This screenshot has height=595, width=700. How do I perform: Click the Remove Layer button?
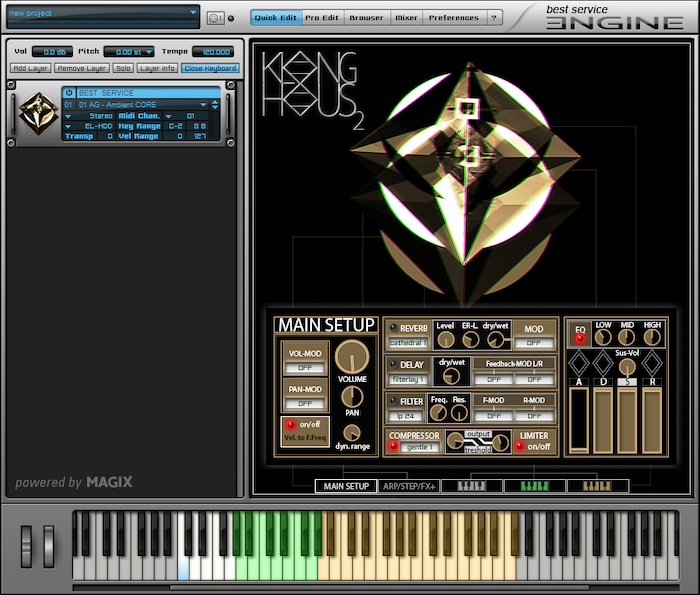coord(82,68)
